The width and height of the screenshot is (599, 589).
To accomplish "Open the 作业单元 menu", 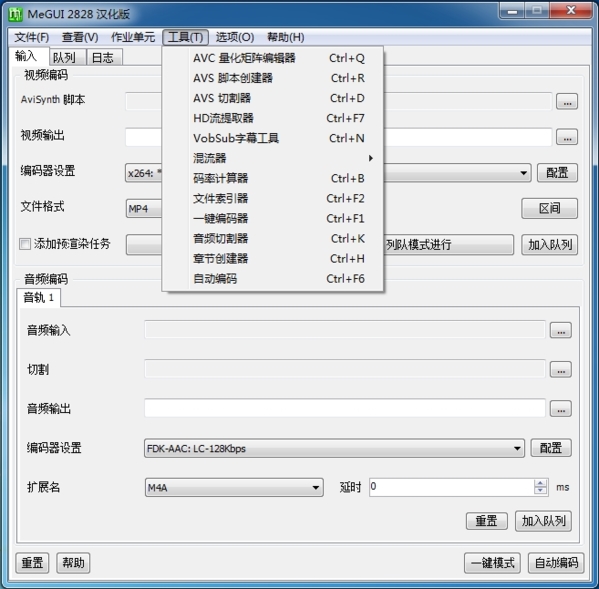I will (133, 37).
